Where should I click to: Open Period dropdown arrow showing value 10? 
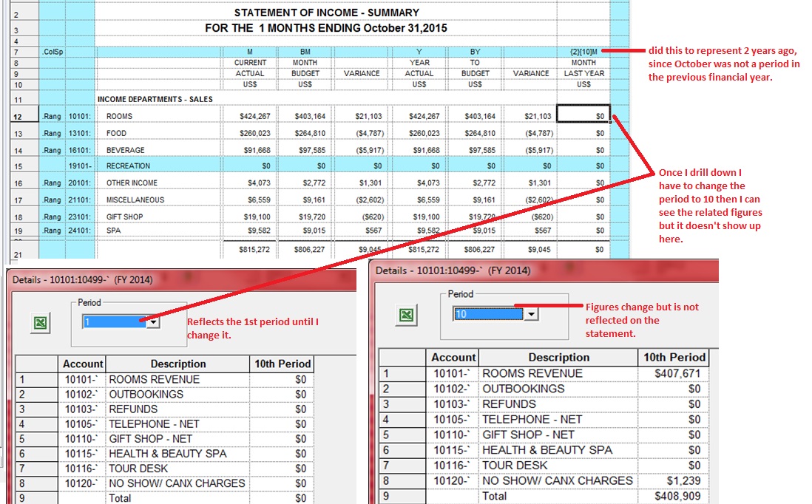coord(530,314)
